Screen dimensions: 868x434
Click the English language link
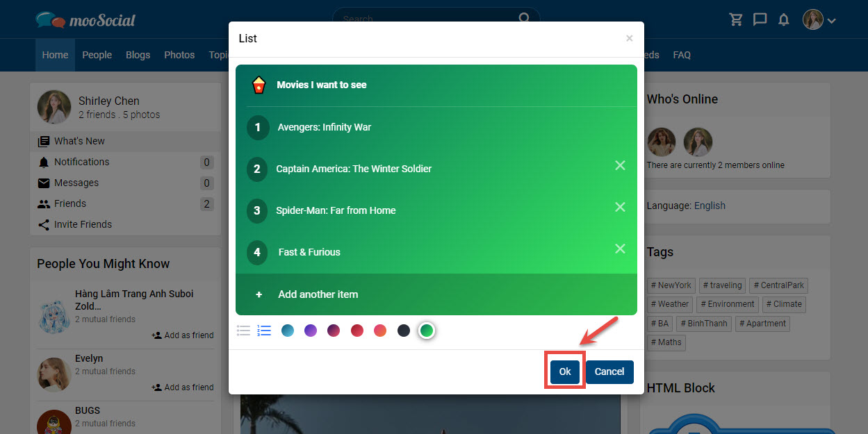(710, 206)
